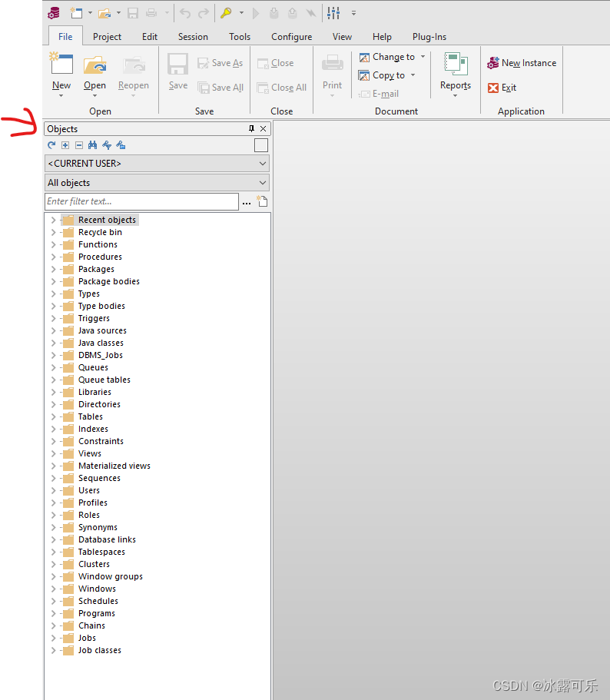This screenshot has width=610, height=700.
Task: Switch to the Edit ribbon tab
Action: tap(150, 37)
